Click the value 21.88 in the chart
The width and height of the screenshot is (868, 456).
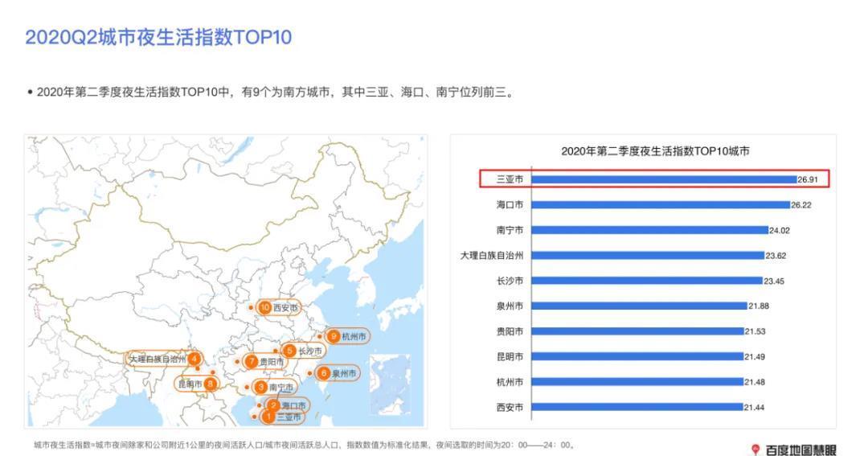759,306
